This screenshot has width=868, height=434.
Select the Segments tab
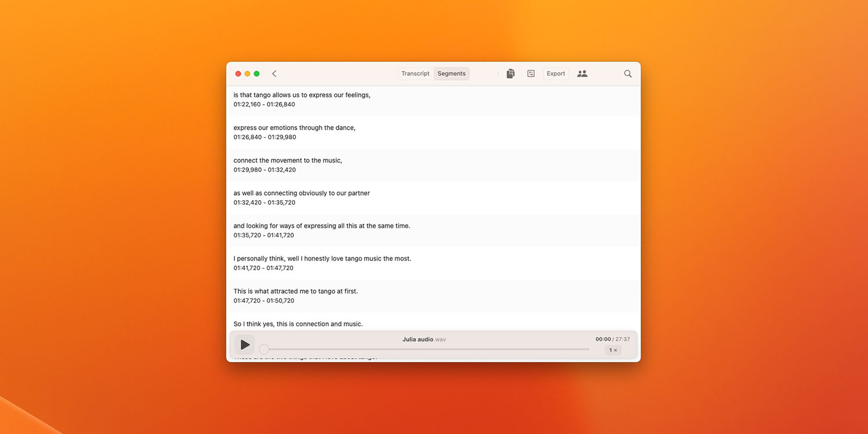coord(451,73)
